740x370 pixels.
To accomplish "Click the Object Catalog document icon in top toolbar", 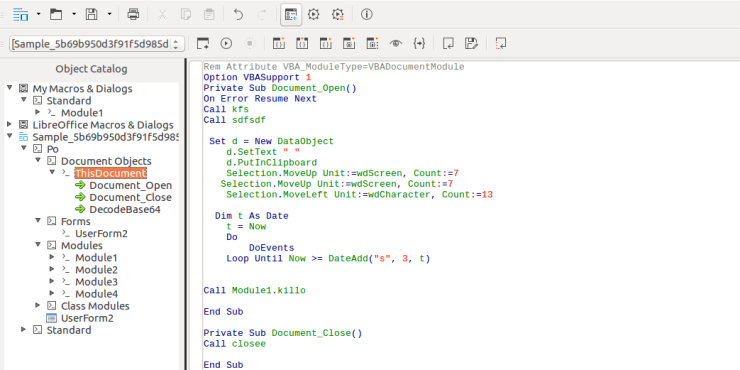I will pyautogui.click(x=20, y=15).
